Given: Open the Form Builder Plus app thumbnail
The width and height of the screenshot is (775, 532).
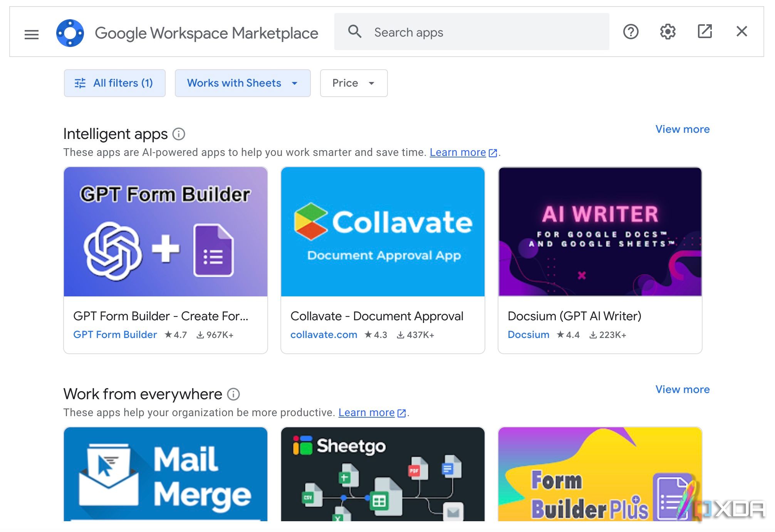Looking at the screenshot, I should click(x=600, y=474).
